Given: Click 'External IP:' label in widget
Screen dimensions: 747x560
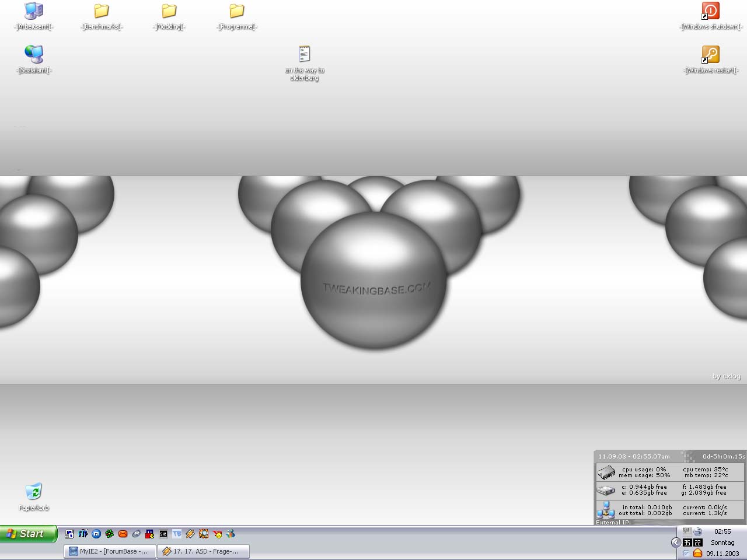Looking at the screenshot, I should pos(613,522).
